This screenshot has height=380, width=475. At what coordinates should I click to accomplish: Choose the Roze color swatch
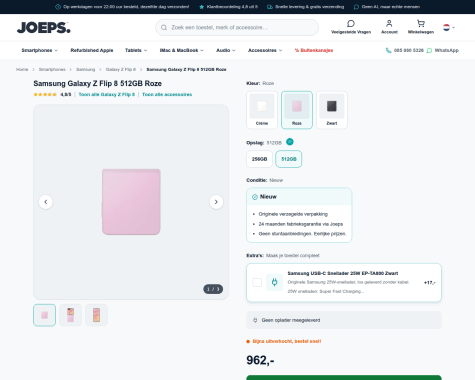pos(297,110)
